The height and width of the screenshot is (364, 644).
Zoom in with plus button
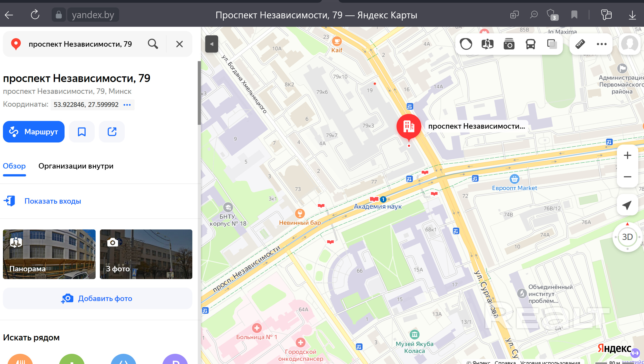627,155
